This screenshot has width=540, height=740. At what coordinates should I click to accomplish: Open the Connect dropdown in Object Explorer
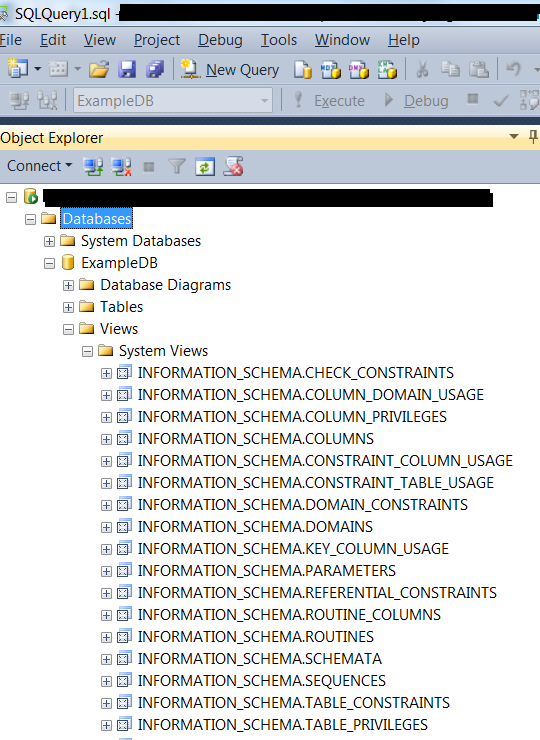point(39,166)
